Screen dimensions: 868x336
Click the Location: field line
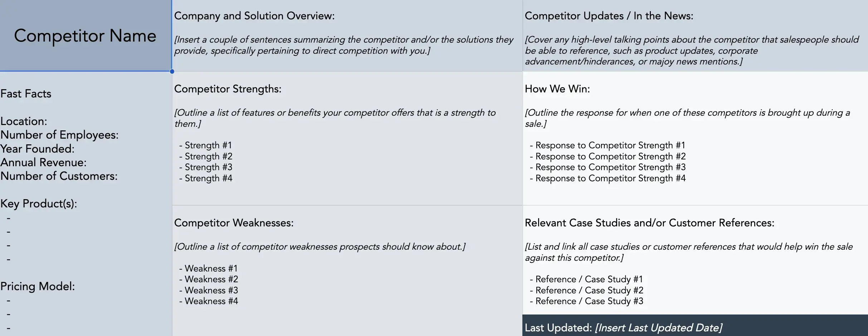point(24,121)
